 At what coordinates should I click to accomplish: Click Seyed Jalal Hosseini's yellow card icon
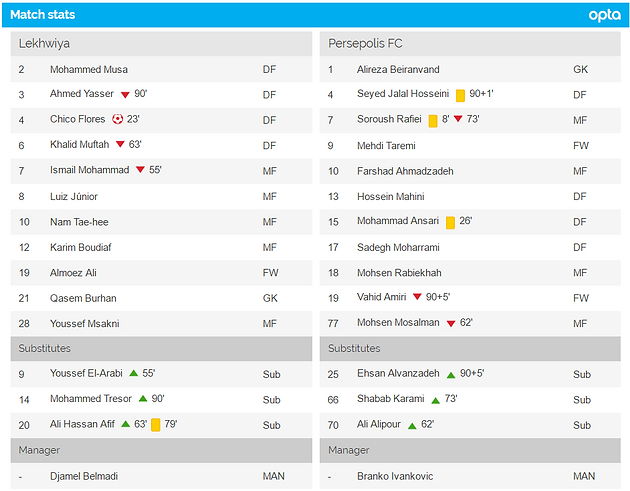pos(460,95)
